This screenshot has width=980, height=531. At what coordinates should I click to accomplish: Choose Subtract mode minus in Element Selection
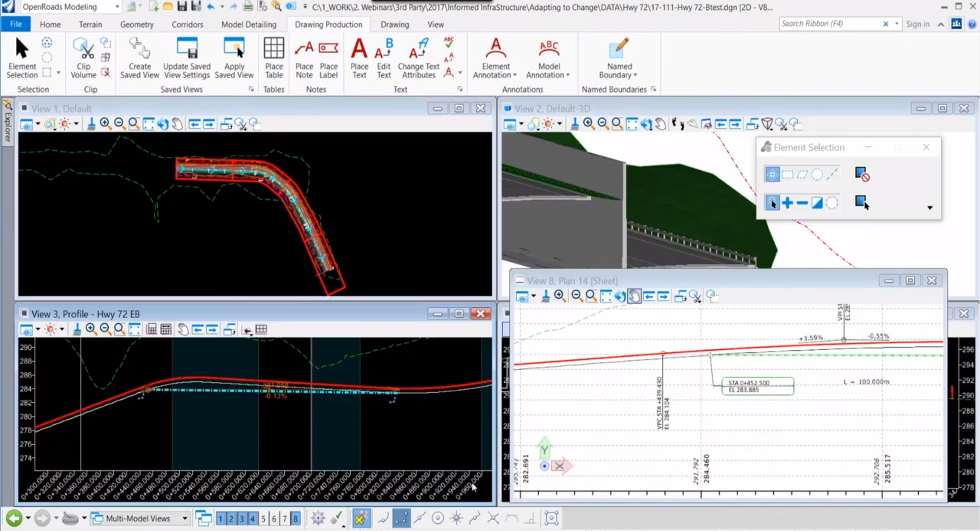[802, 203]
